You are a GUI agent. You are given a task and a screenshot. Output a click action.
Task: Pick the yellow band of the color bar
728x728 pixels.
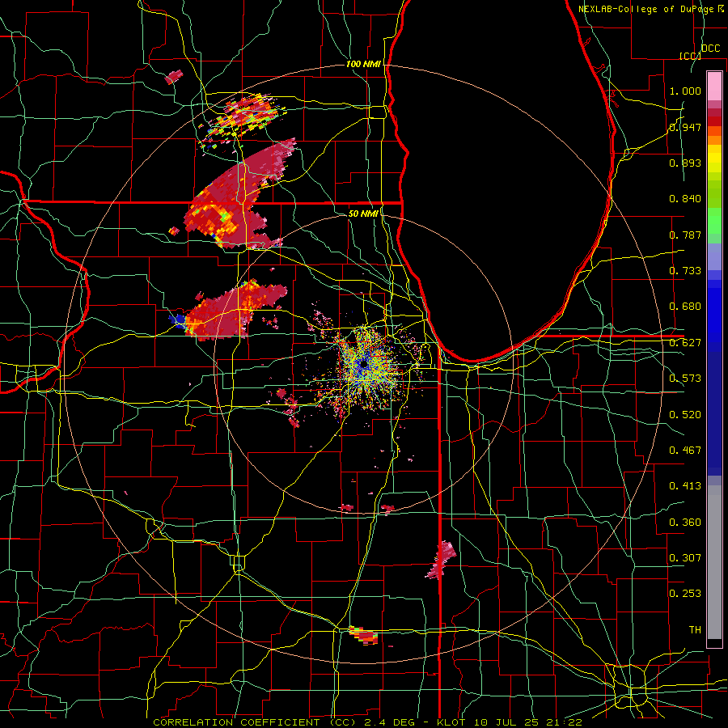click(x=714, y=159)
